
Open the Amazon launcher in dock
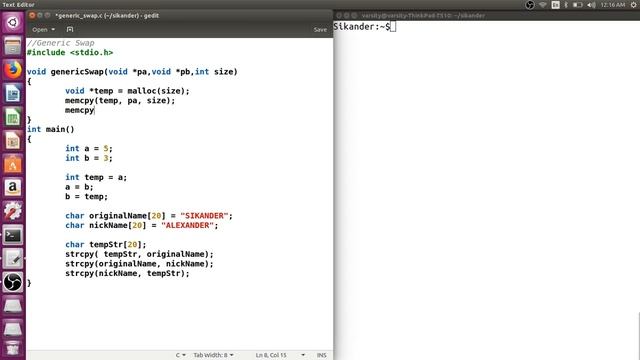(x=13, y=188)
